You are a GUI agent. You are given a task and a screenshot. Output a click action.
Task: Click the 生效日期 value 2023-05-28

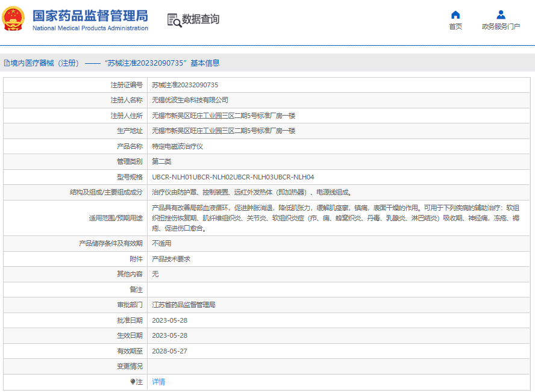tap(169, 335)
